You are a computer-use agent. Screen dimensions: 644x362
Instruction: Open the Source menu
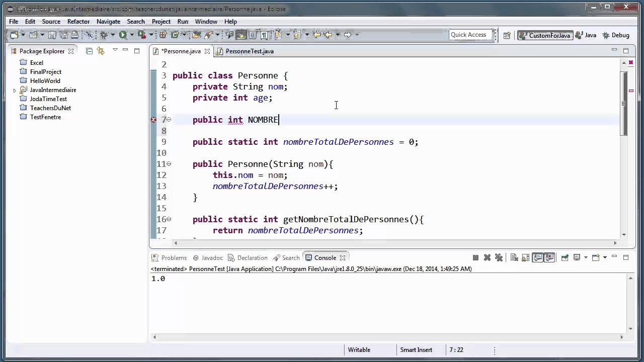pos(51,22)
